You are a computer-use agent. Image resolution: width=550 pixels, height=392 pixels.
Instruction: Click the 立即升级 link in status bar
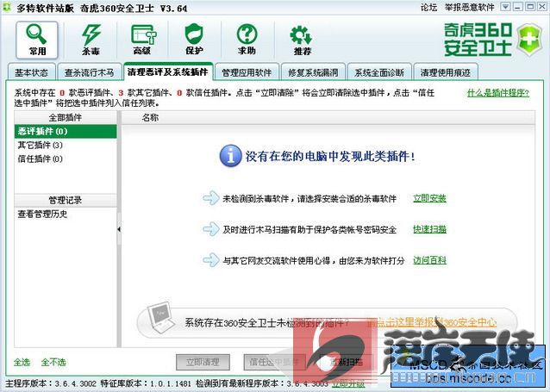click(348, 383)
